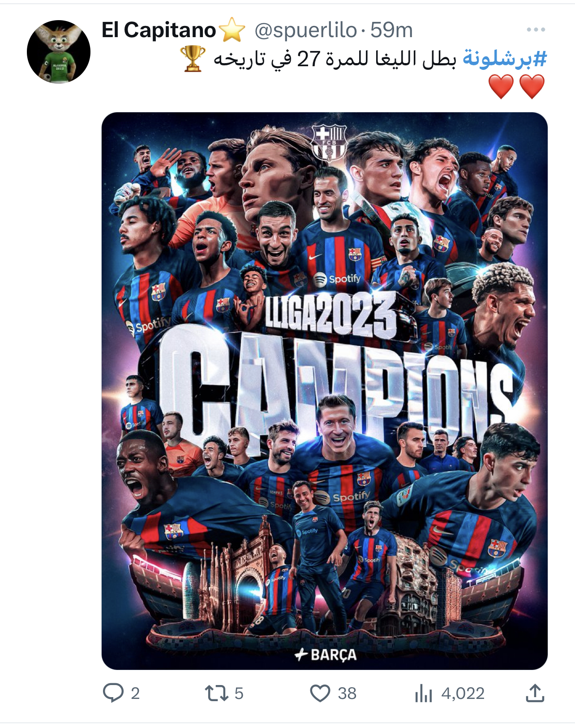Click the retweet count number 5
The image size is (575, 728).
(239, 694)
